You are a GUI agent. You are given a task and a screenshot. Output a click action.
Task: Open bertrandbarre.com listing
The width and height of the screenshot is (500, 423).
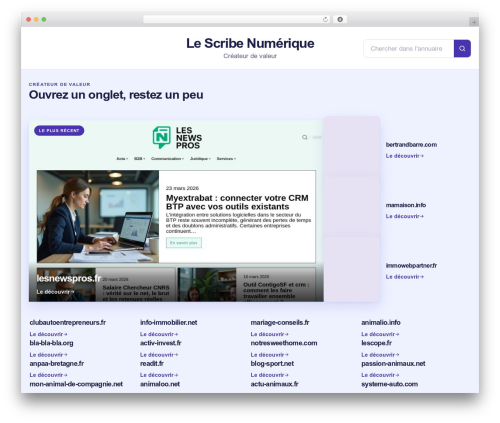[x=411, y=145]
